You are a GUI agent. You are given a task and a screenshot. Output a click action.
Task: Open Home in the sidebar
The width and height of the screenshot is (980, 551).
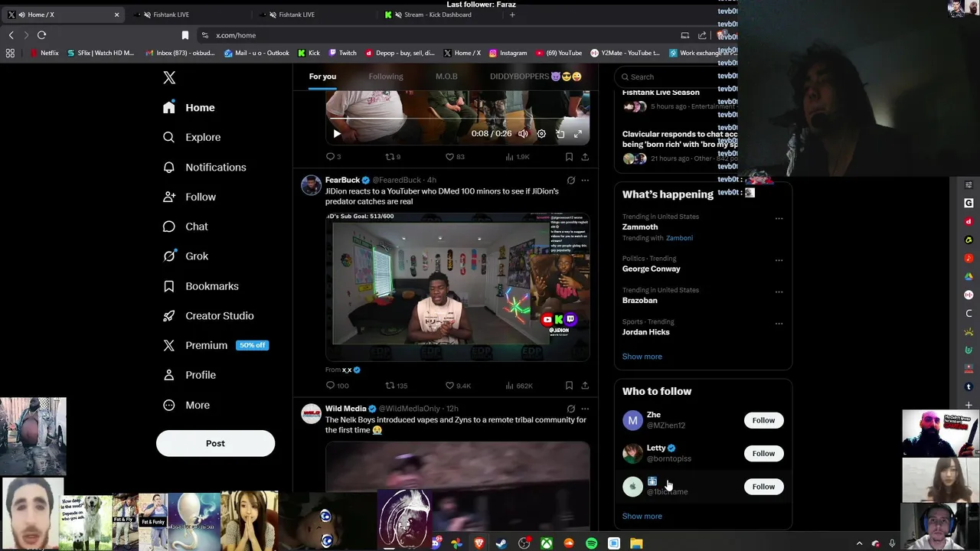[x=189, y=107]
